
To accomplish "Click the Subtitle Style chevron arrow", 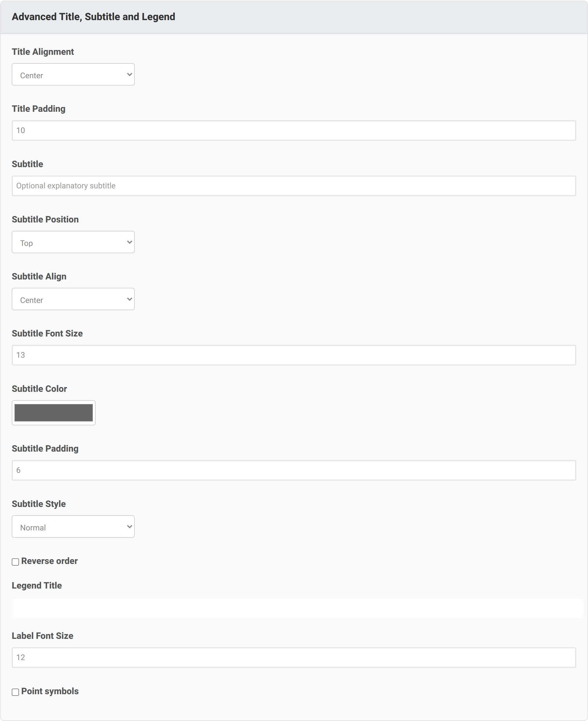I will (129, 526).
